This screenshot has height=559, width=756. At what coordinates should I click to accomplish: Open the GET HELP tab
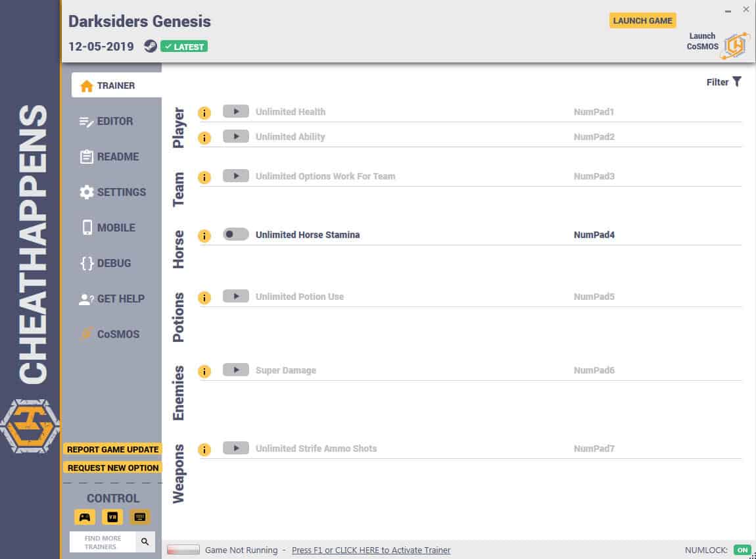pyautogui.click(x=112, y=299)
